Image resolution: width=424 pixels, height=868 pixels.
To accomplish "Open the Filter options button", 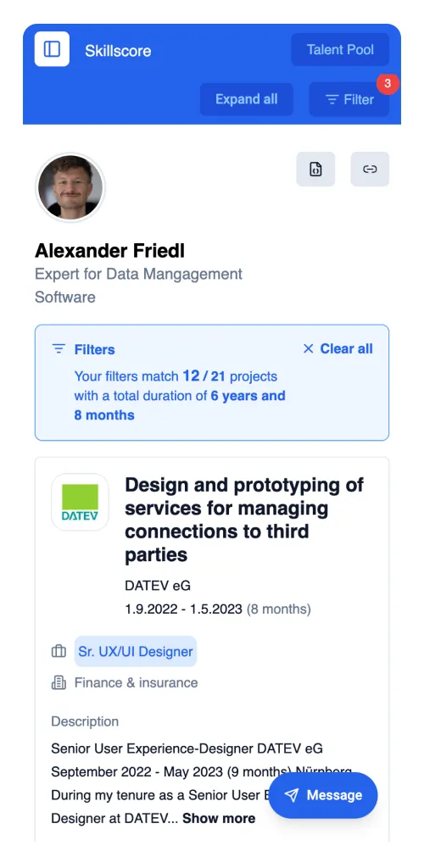I will (x=349, y=100).
